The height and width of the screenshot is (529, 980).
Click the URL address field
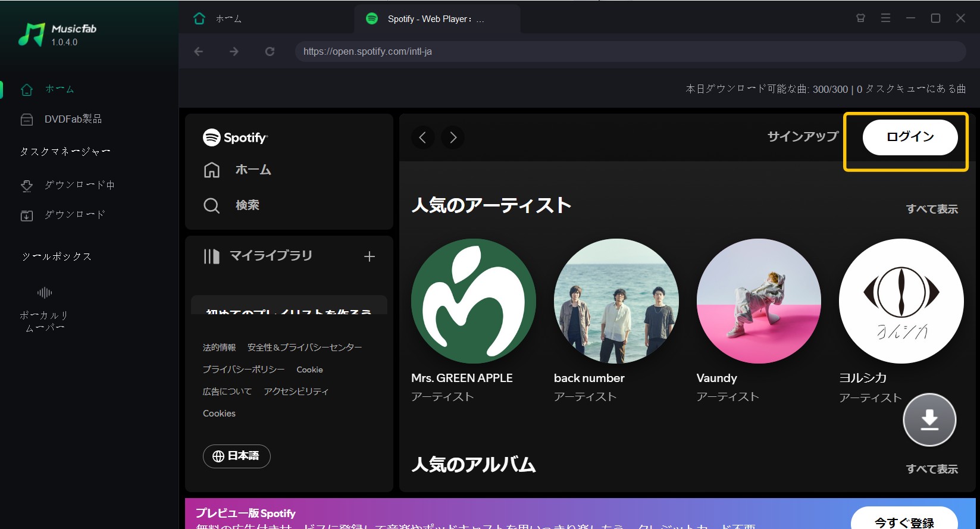[x=630, y=52]
